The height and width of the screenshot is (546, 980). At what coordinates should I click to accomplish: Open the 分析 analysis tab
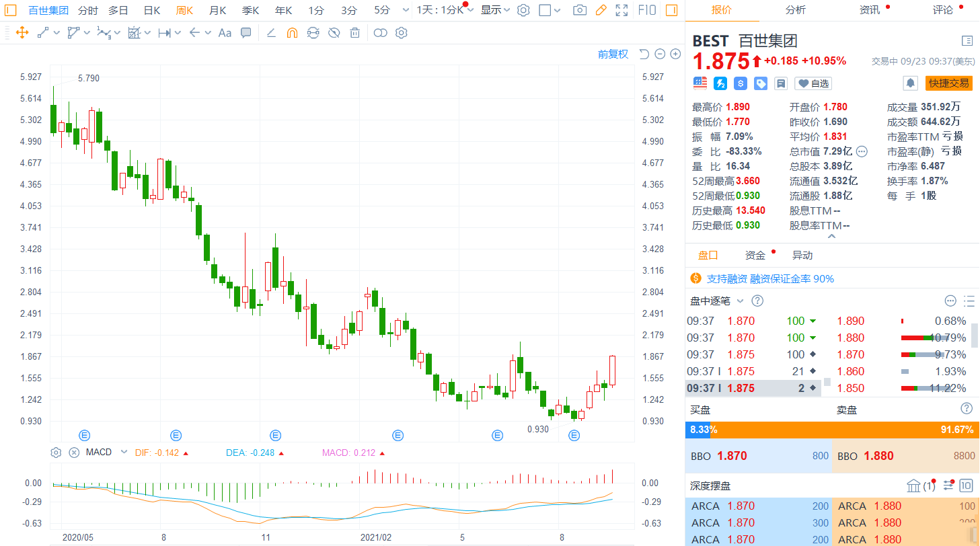coord(795,10)
